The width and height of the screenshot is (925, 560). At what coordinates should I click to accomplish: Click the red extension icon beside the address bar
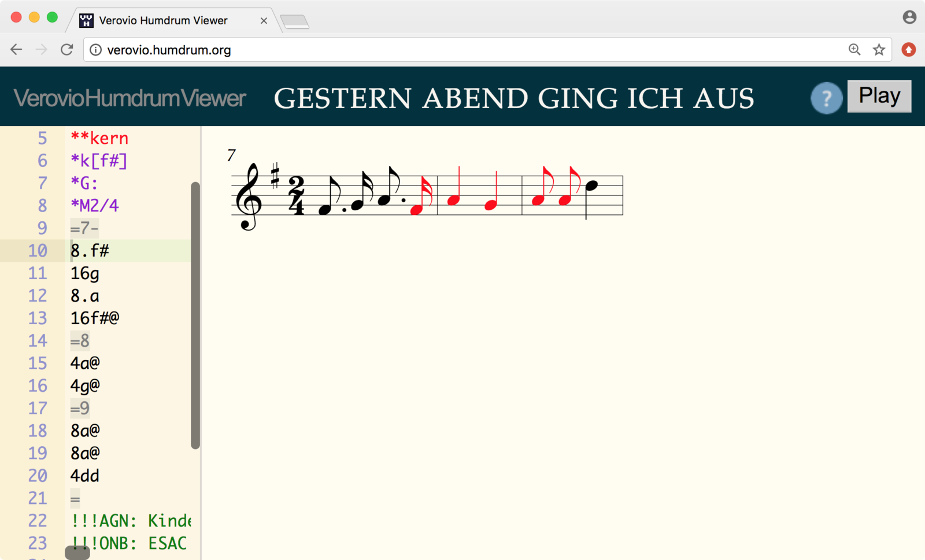(x=909, y=50)
